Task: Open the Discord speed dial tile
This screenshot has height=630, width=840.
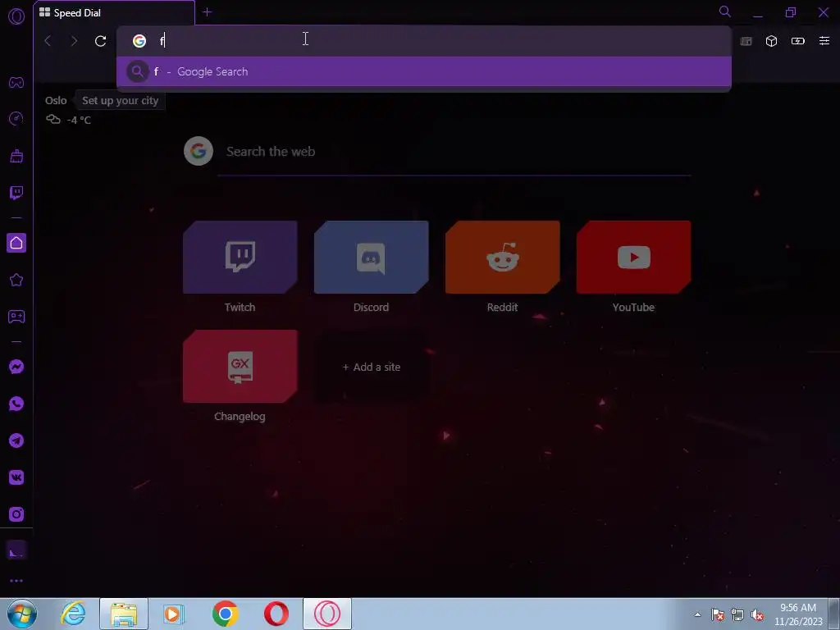Action: click(x=372, y=257)
